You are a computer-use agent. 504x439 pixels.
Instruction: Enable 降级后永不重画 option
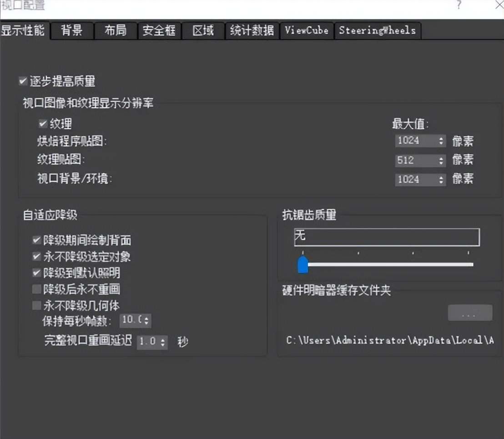tap(36, 289)
